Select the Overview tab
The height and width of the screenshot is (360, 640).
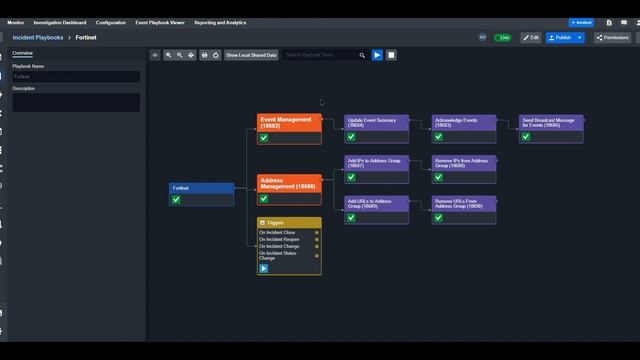coord(22,53)
